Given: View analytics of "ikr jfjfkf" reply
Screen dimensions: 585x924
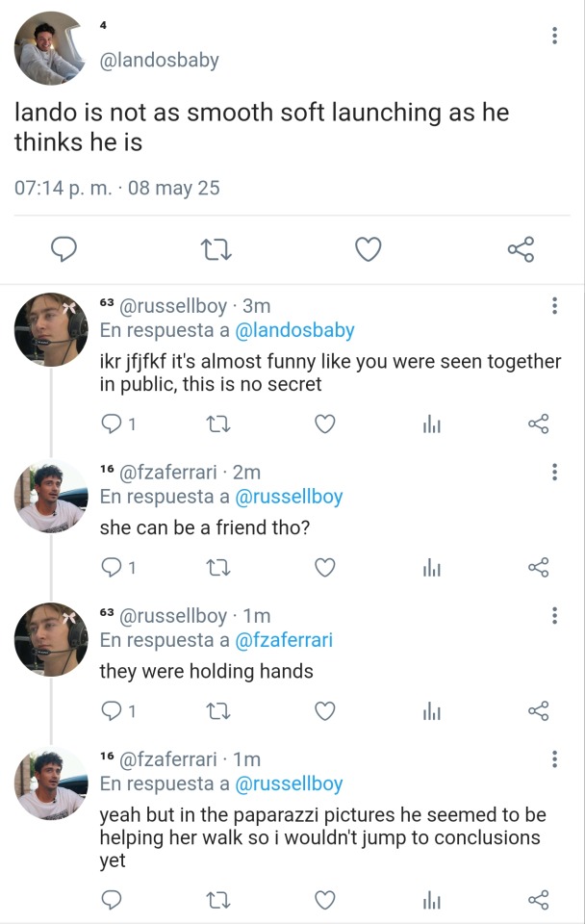Looking at the screenshot, I should pyautogui.click(x=432, y=423).
